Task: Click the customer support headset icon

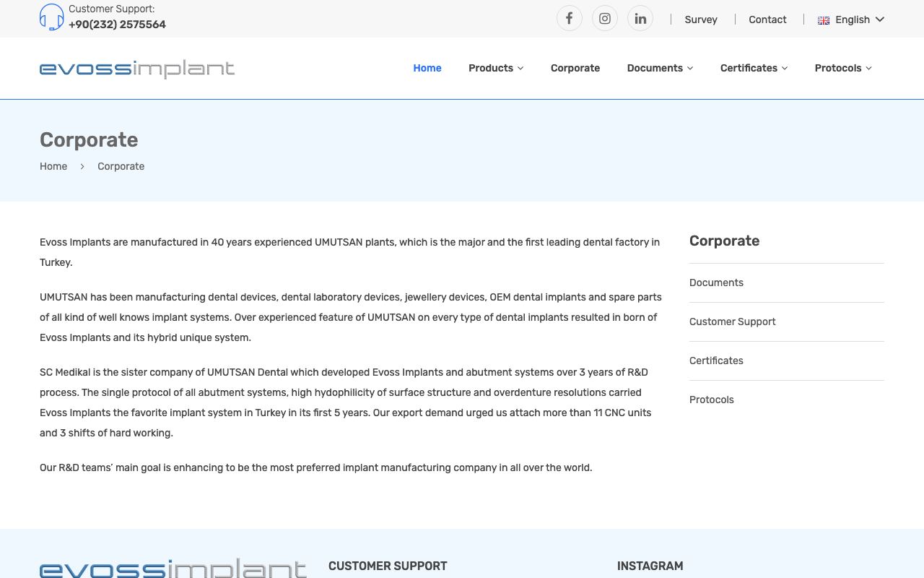Action: [52, 17]
